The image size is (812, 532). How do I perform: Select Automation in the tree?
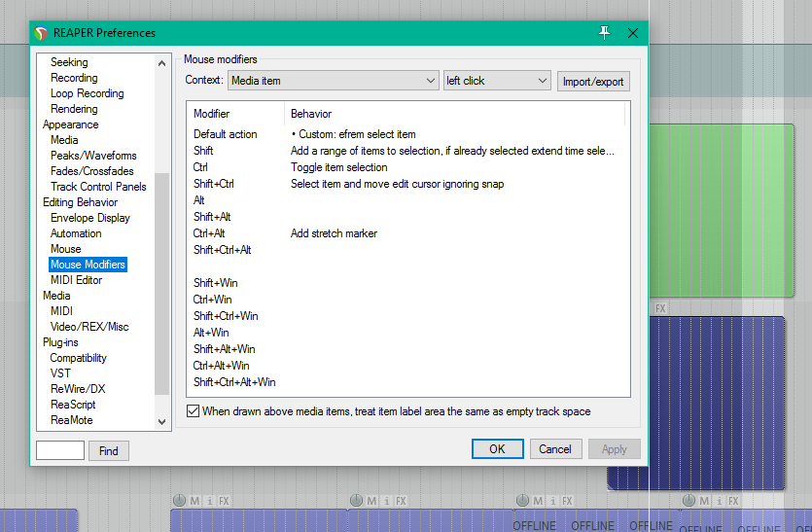click(76, 233)
